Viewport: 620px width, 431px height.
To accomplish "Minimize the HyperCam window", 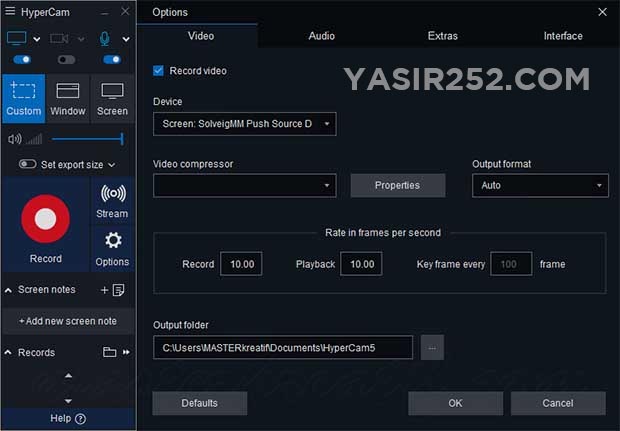I will (104, 13).
